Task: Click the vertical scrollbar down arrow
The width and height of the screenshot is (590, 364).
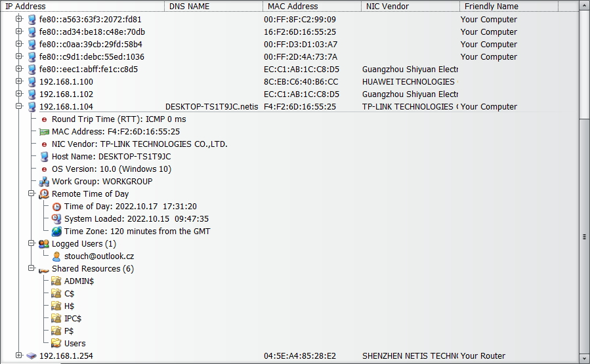Action: pyautogui.click(x=584, y=359)
